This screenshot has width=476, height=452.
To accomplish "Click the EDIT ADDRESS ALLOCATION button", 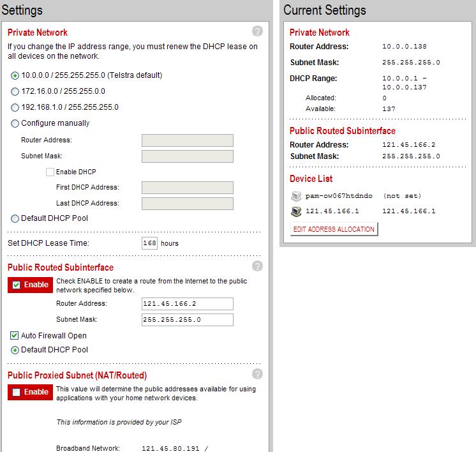I will click(334, 229).
